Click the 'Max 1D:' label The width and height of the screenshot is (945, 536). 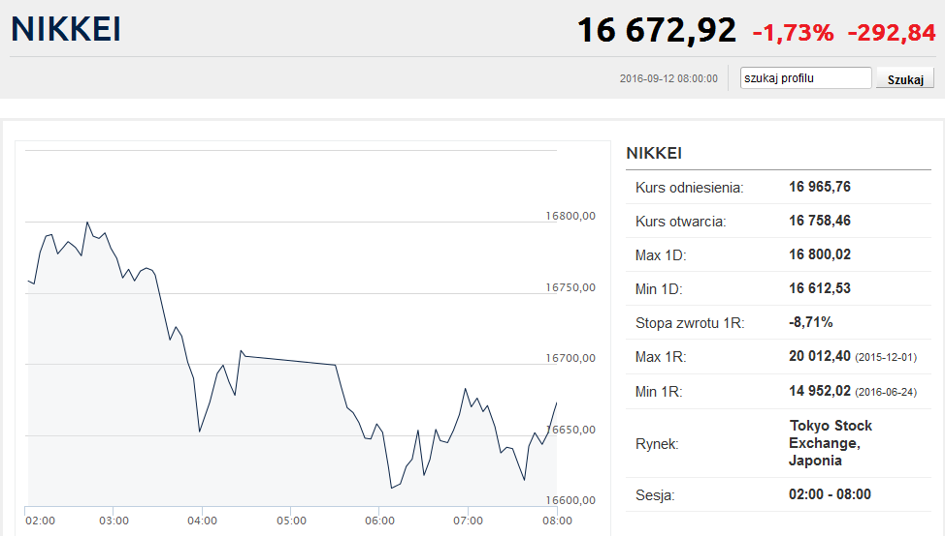[661, 255]
